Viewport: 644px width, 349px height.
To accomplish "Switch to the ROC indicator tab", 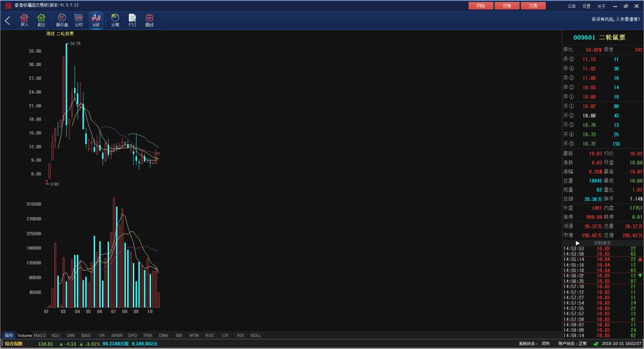I will click(x=209, y=335).
